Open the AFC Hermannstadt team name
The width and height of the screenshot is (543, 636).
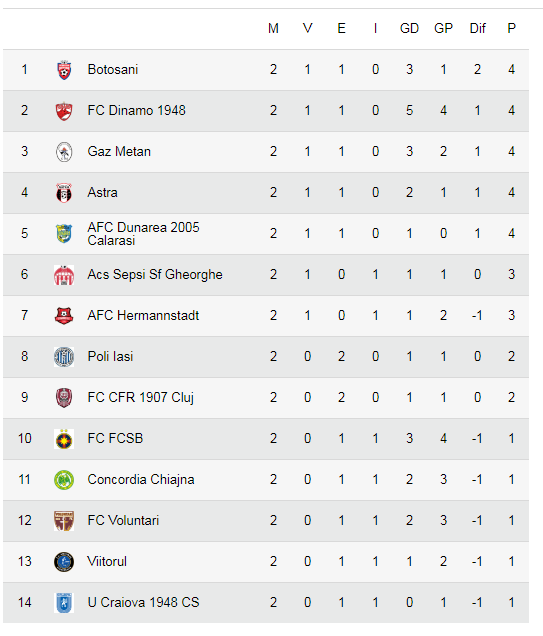[x=143, y=316]
